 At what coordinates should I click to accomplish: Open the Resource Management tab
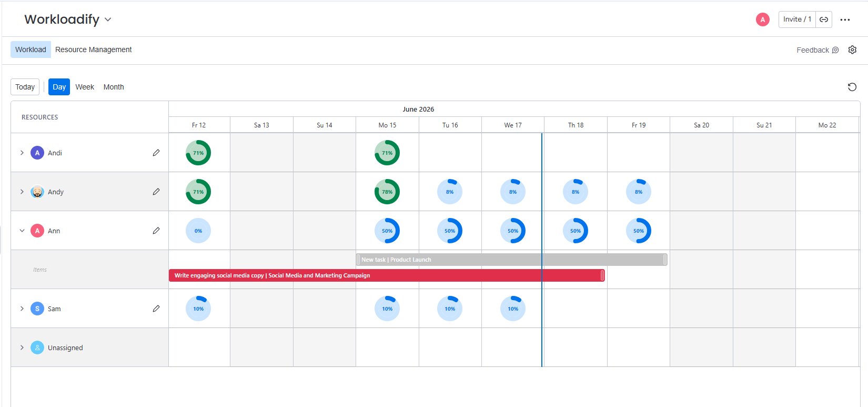94,49
